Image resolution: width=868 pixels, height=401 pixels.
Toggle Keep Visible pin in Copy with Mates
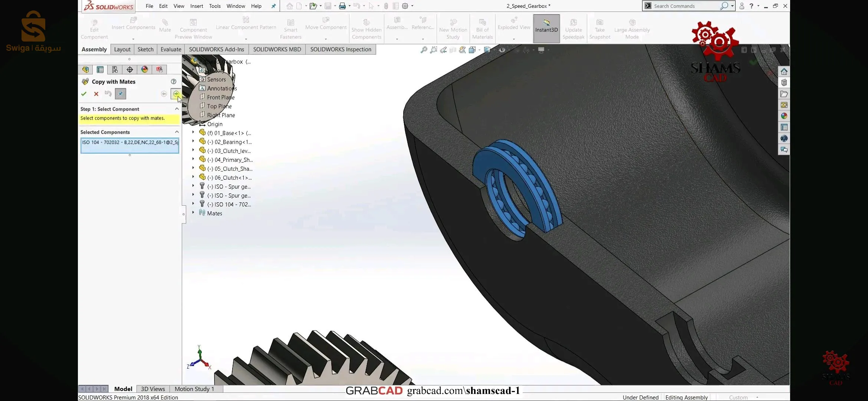(120, 94)
